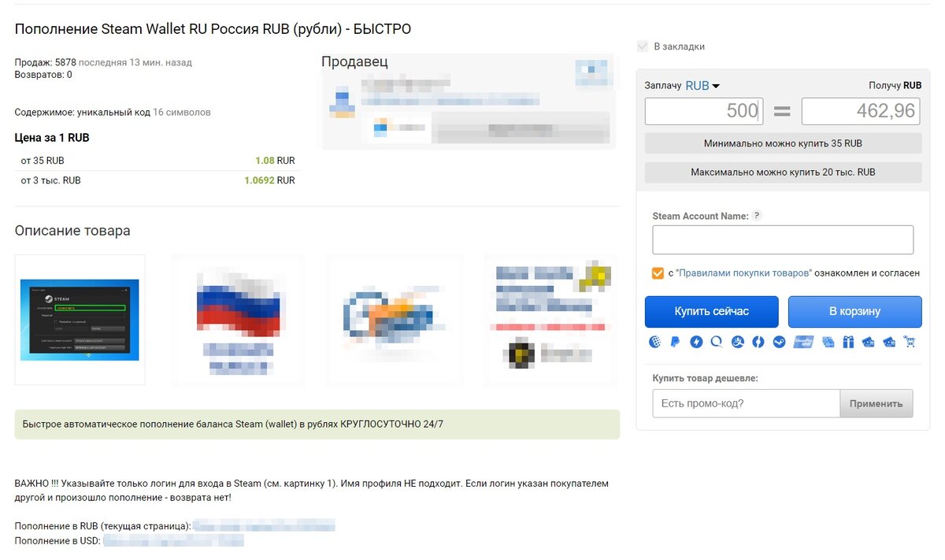This screenshot has height=560, width=945.
Task: Toggle the «В закладки» bookmark checkbox
Action: (x=643, y=46)
